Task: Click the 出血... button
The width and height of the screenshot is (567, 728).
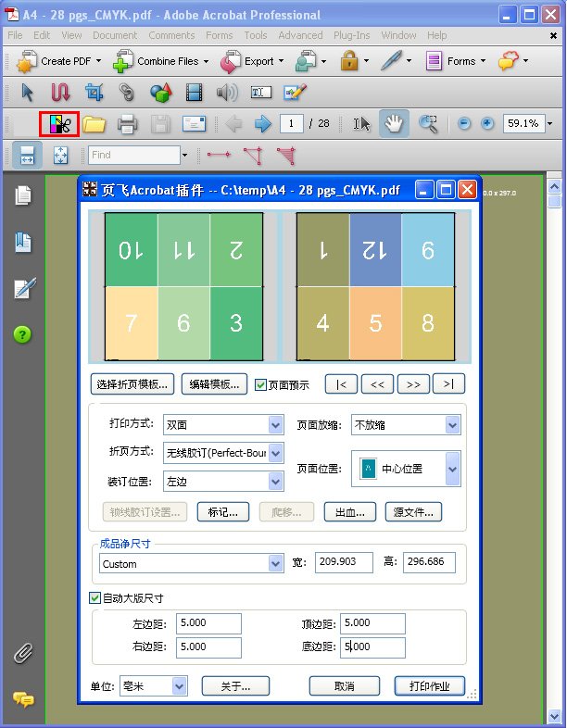Action: [x=349, y=512]
